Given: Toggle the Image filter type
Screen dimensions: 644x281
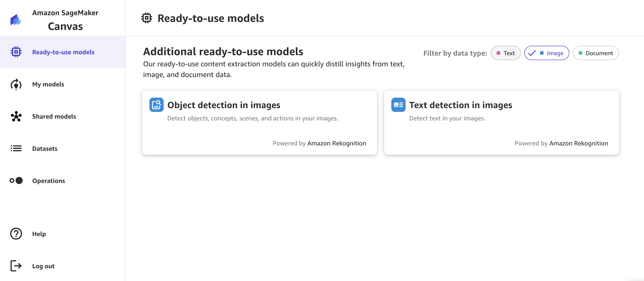Looking at the screenshot, I should coord(546,52).
